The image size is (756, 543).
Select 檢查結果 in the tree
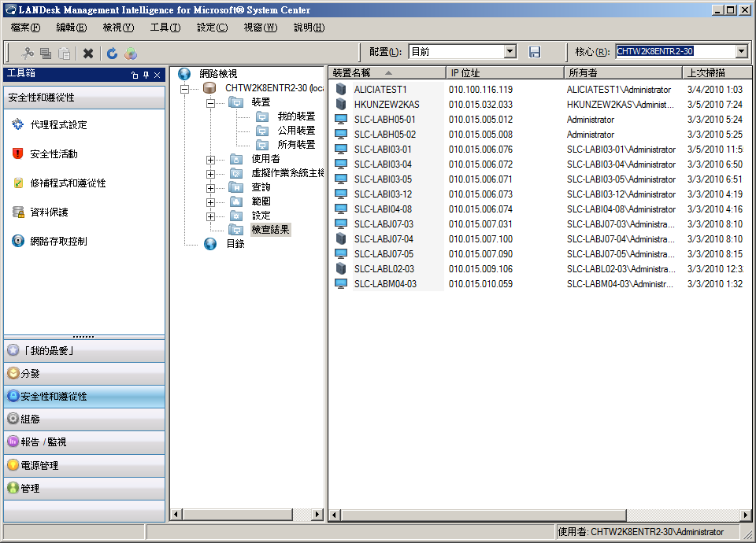coord(270,229)
